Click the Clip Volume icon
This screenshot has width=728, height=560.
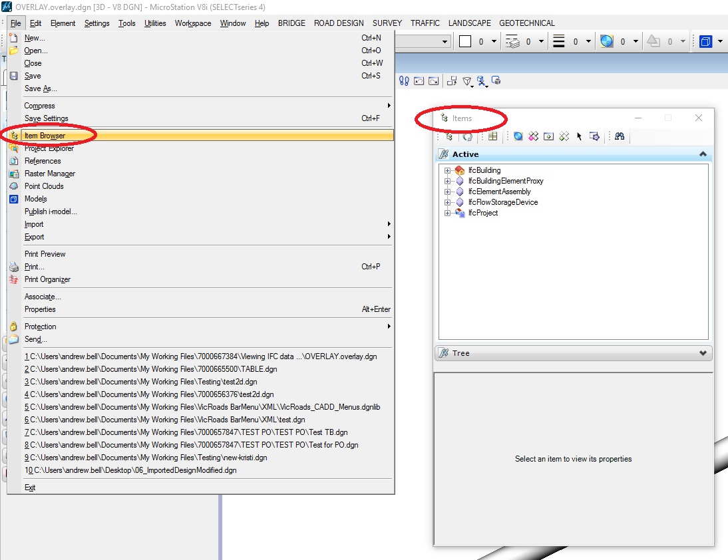click(x=482, y=82)
